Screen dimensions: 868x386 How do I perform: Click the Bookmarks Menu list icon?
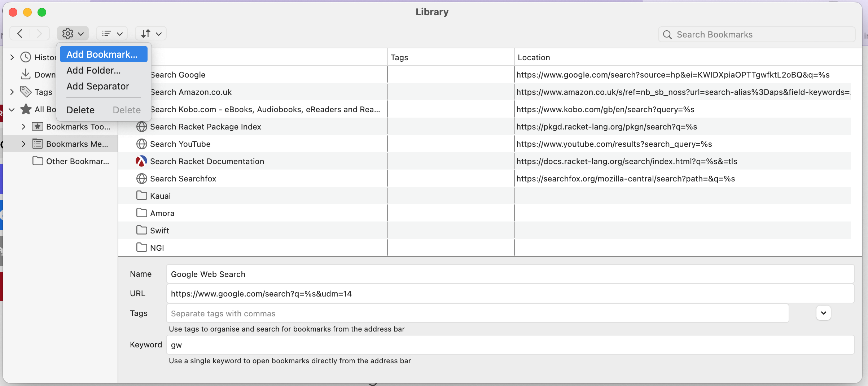pyautogui.click(x=38, y=144)
